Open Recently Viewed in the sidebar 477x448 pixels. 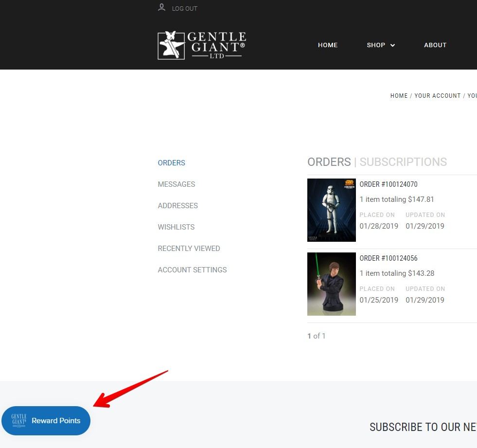click(189, 249)
